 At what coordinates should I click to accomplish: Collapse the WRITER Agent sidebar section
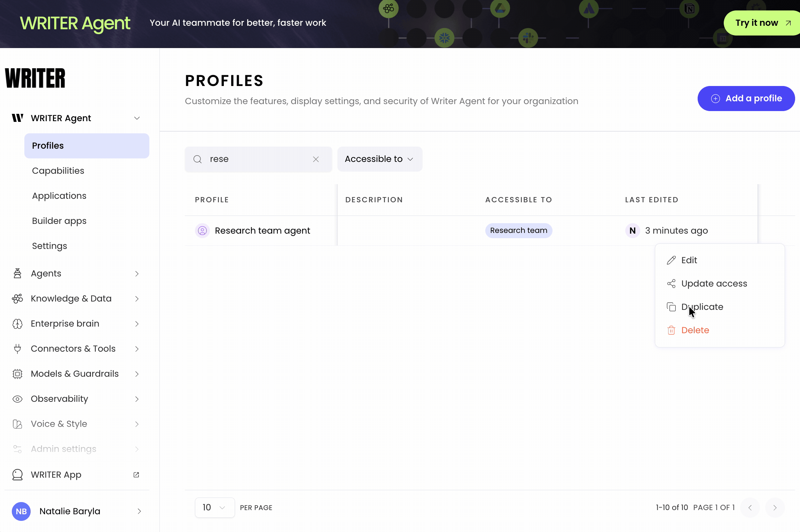137,118
